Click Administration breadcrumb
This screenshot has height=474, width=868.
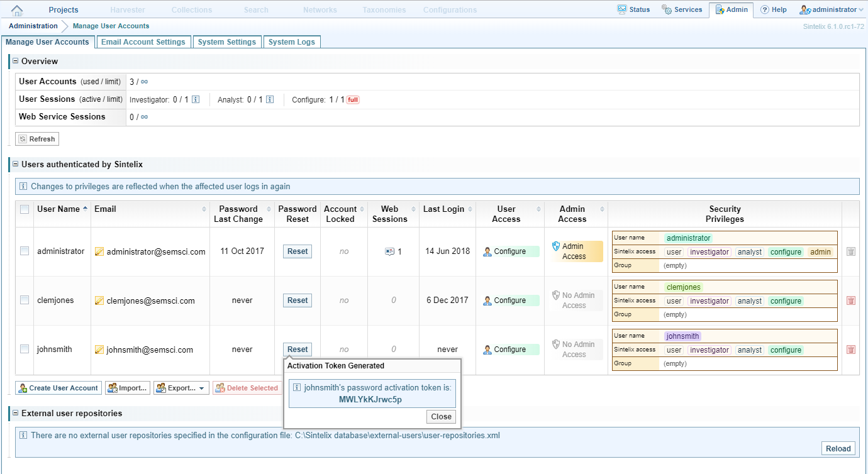(x=33, y=26)
